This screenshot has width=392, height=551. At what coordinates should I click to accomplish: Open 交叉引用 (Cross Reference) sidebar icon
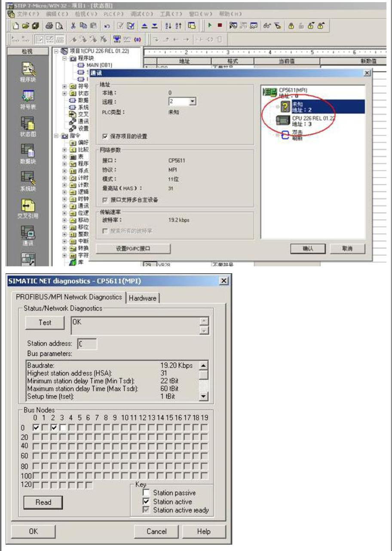click(x=28, y=208)
